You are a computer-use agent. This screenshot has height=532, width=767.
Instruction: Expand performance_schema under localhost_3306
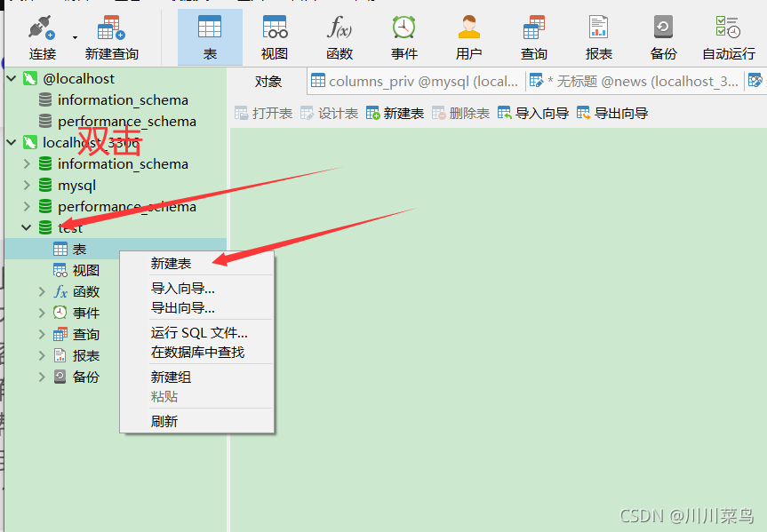27,206
